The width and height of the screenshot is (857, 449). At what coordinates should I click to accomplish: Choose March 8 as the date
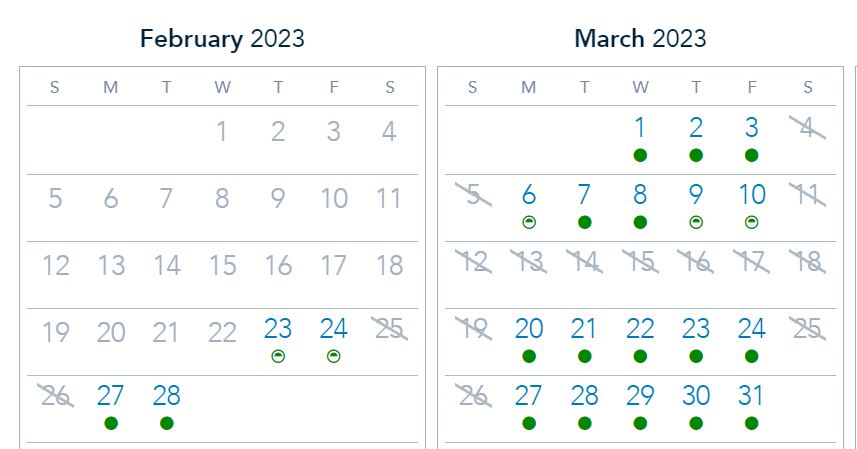[640, 195]
